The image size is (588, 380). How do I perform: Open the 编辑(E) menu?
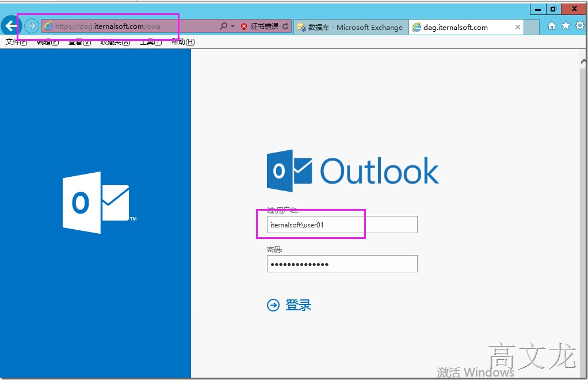[48, 42]
